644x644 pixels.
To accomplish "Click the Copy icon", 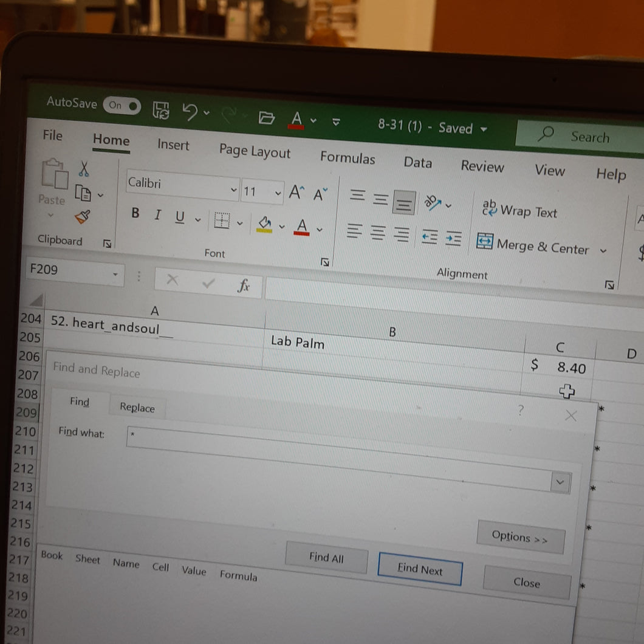I will click(x=83, y=193).
